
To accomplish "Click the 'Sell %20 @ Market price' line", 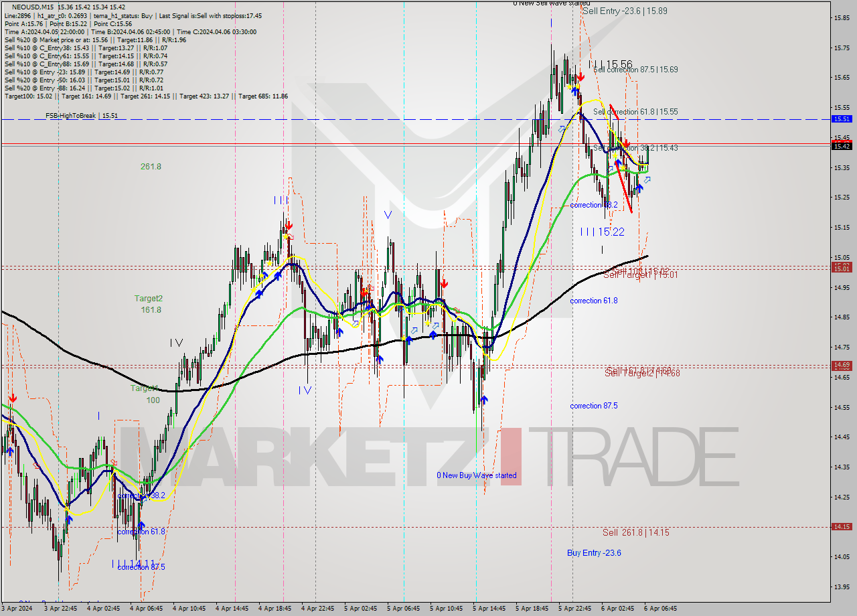I will point(94,40).
